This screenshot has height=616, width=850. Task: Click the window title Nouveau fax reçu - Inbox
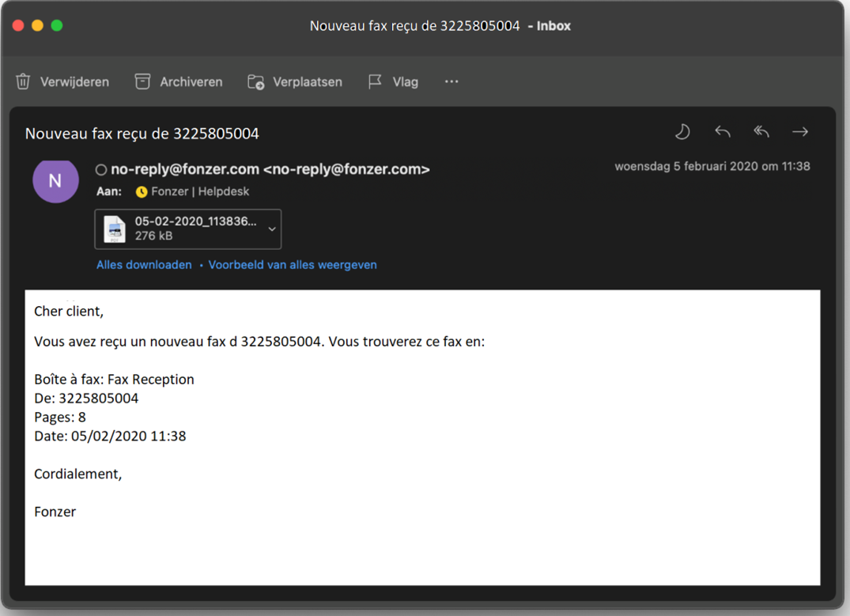(440, 25)
